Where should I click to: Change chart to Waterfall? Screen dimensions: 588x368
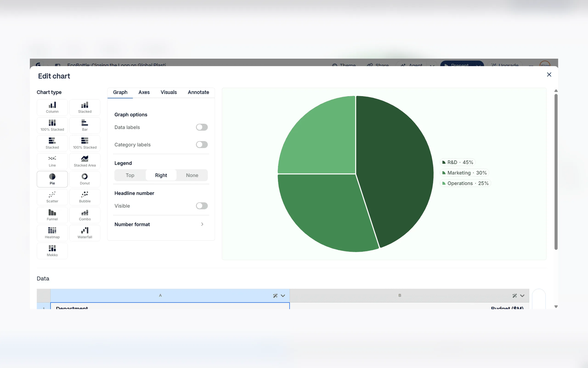85,233
